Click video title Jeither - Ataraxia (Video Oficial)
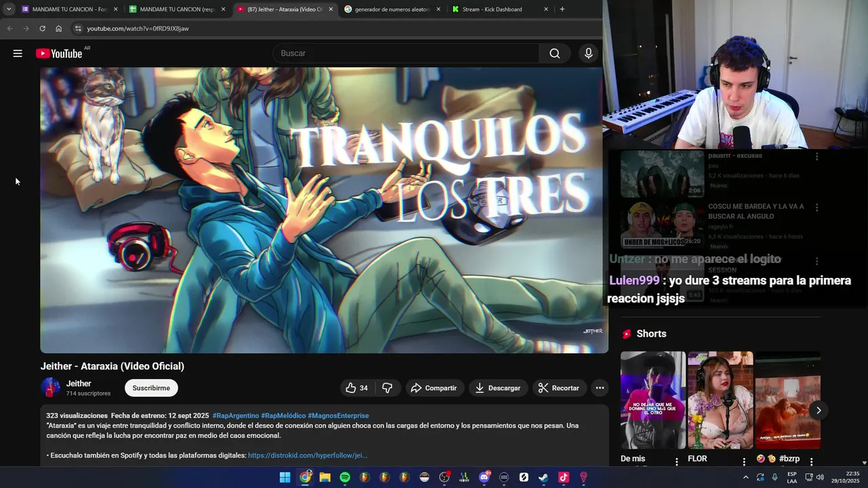 pos(112,366)
